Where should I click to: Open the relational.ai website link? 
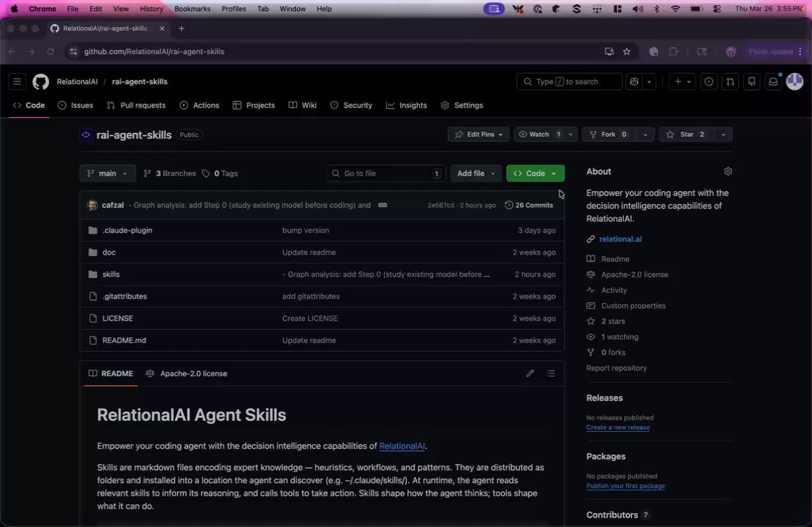(620, 239)
